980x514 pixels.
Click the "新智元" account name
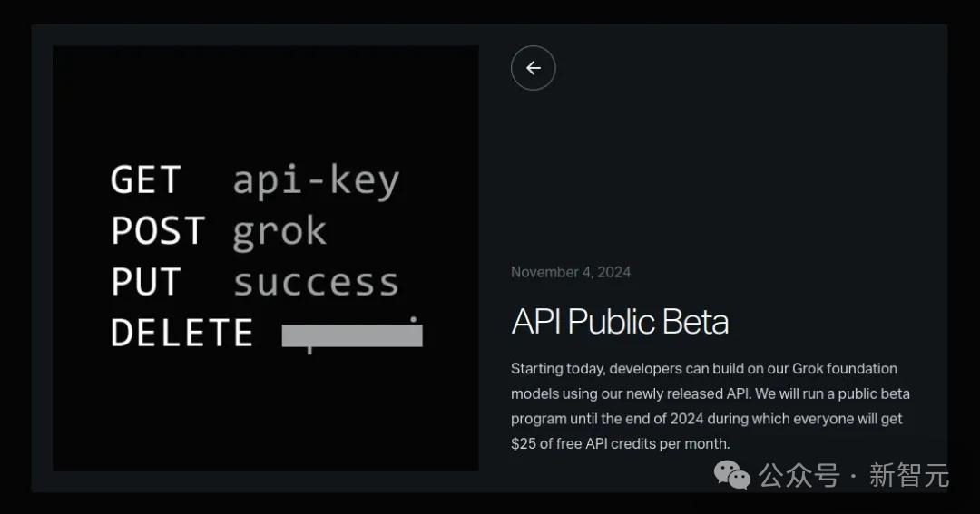908,475
